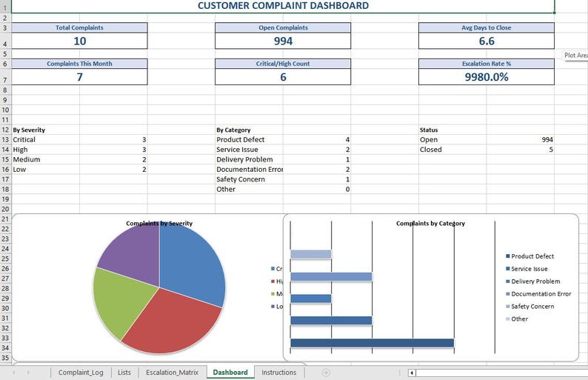Viewport: 588px width, 380px height.
Task: Select the Safety Concern category cell
Action: click(x=249, y=179)
